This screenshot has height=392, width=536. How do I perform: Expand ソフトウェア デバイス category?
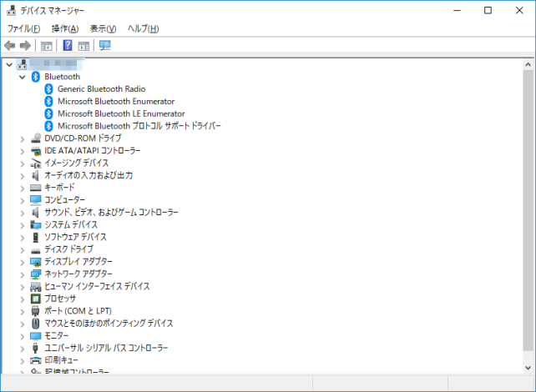[x=23, y=238]
